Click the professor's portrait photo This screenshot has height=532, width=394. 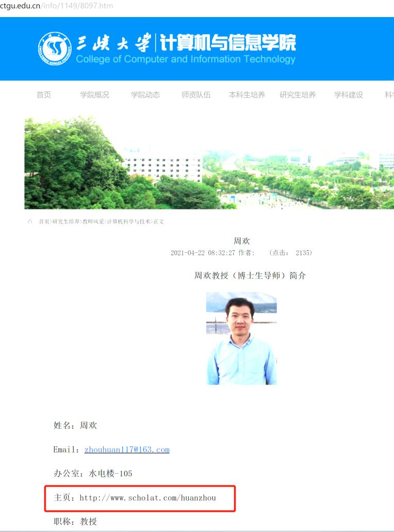[241, 338]
